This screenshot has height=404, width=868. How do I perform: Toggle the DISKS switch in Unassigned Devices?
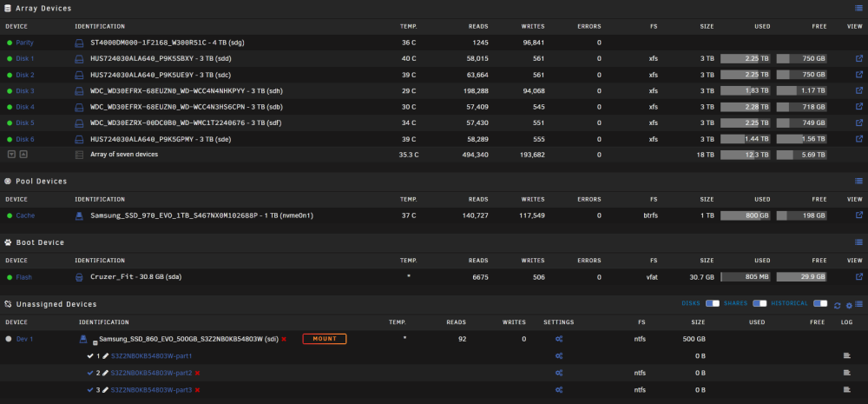tap(712, 304)
